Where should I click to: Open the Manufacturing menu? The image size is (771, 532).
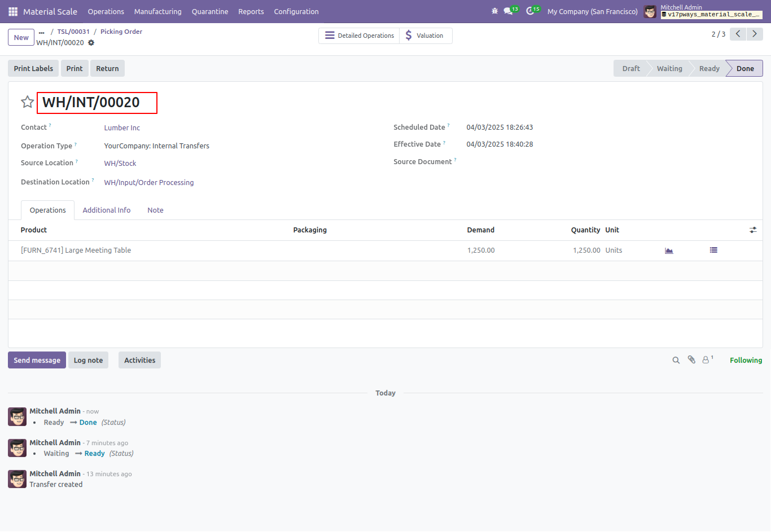(158, 11)
